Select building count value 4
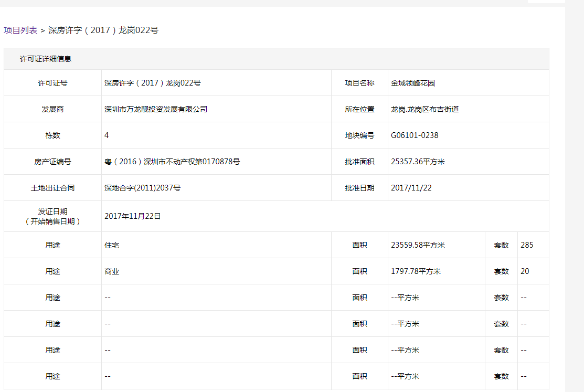Image resolution: width=584 pixels, height=392 pixels. (107, 135)
